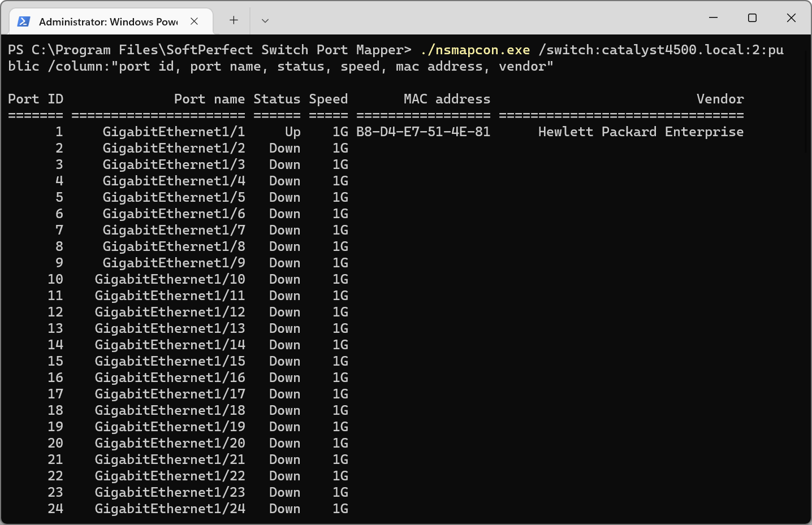The image size is (812, 525).
Task: Close the Administrator PowerShell tab
Action: [195, 21]
